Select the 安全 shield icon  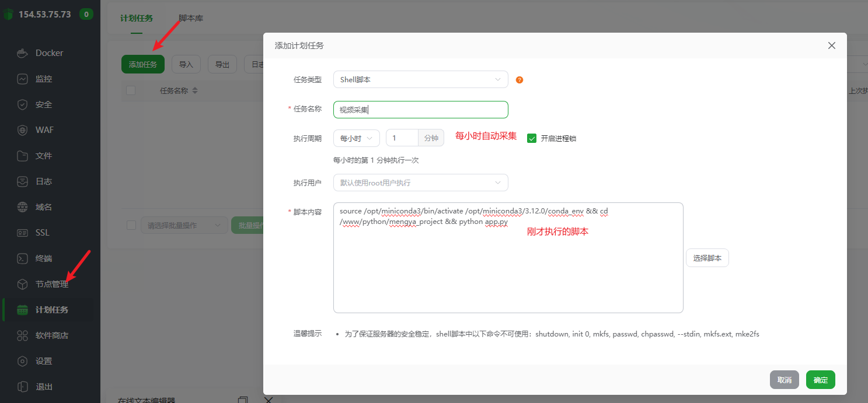(22, 104)
